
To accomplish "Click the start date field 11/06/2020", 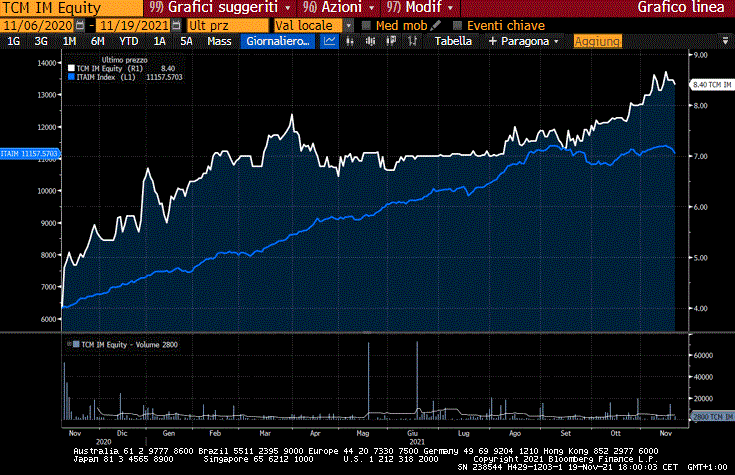I will tap(38, 25).
